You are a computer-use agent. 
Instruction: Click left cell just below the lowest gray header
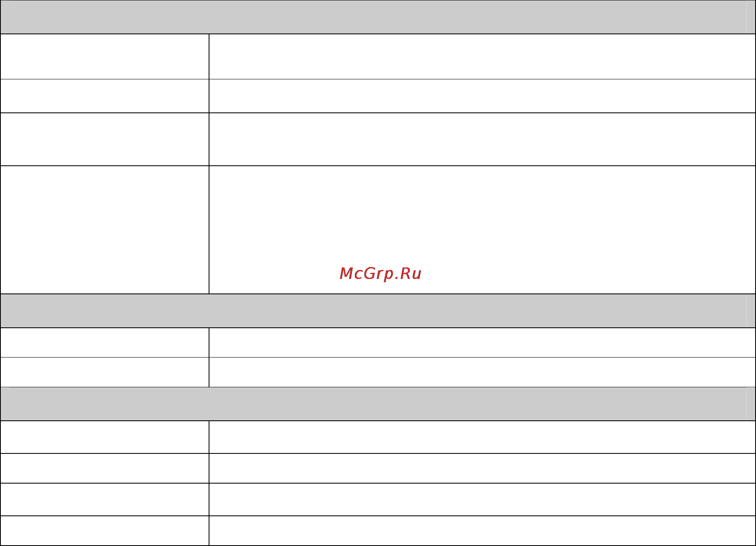pyautogui.click(x=105, y=437)
